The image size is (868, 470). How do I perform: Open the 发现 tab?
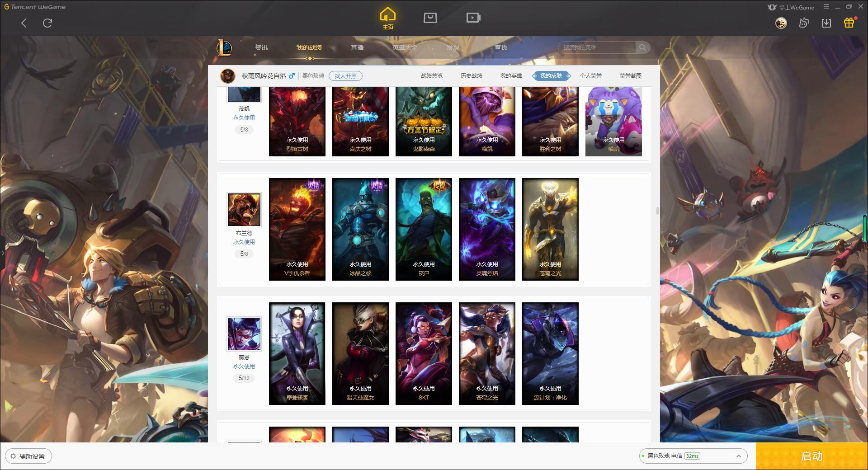point(453,47)
